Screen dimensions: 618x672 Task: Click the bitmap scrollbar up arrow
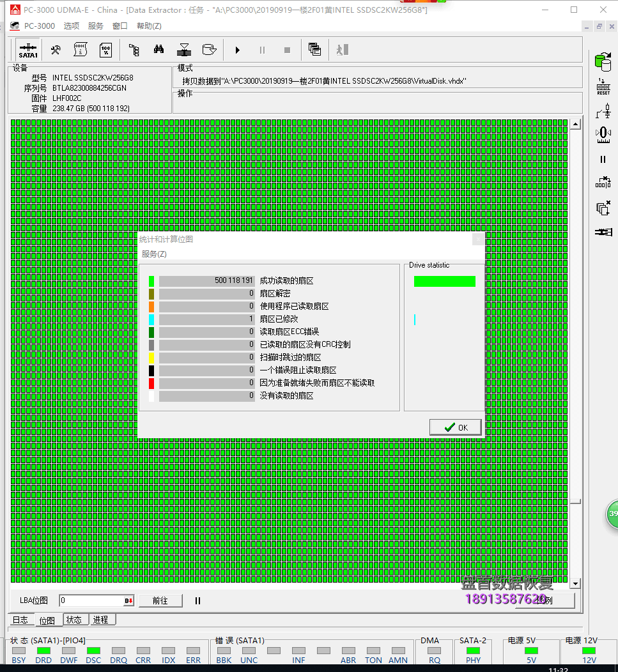(x=575, y=125)
